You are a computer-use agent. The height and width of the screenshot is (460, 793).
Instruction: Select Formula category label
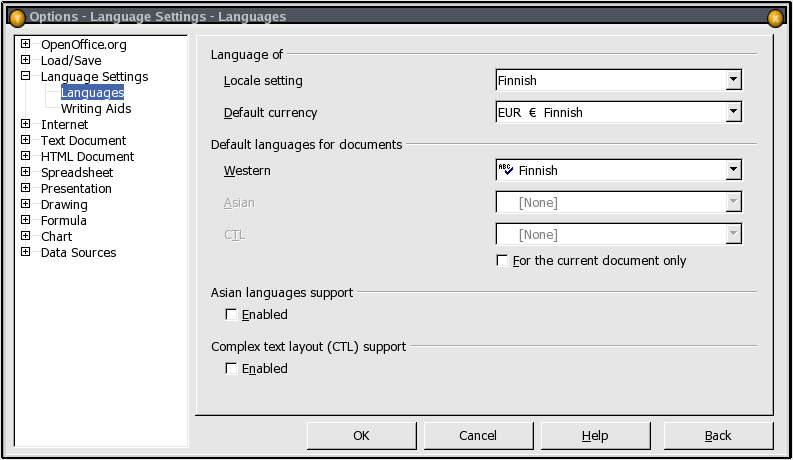(63, 221)
